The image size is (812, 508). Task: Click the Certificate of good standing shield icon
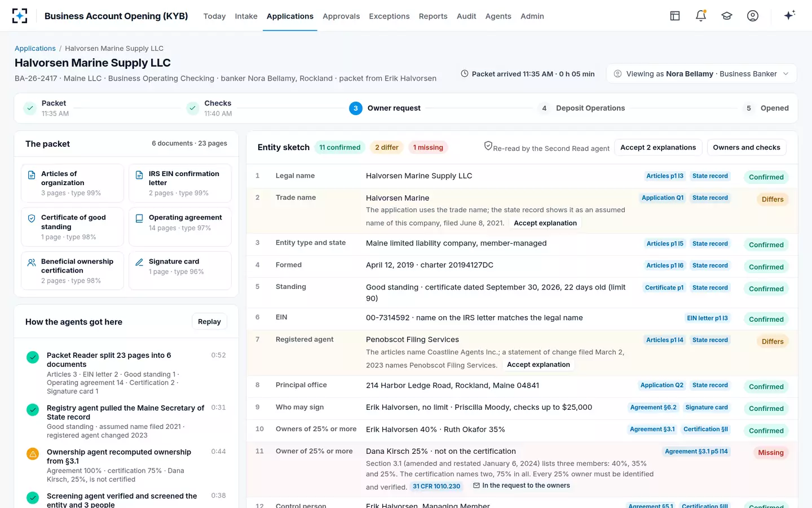(x=32, y=218)
